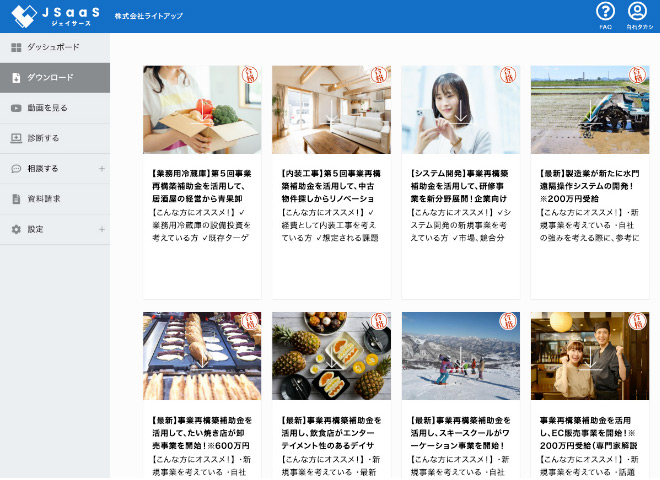Open the 業務用冷蔵庫 case study title
Viewport: 660px width, 480px height.
(x=202, y=186)
